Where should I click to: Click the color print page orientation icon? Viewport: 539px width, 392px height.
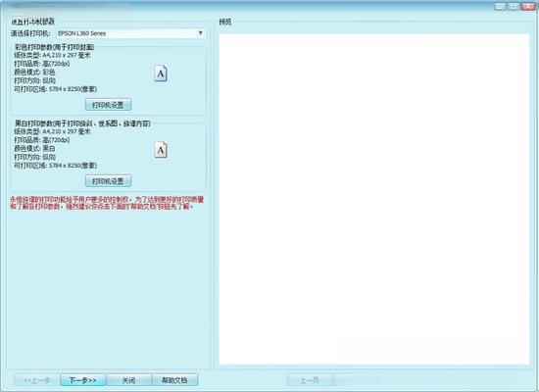tap(161, 73)
